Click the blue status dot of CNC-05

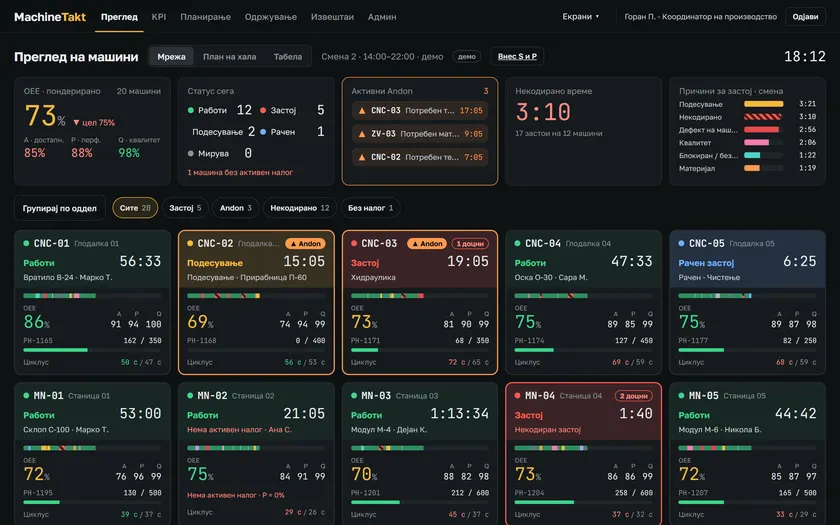(681, 243)
